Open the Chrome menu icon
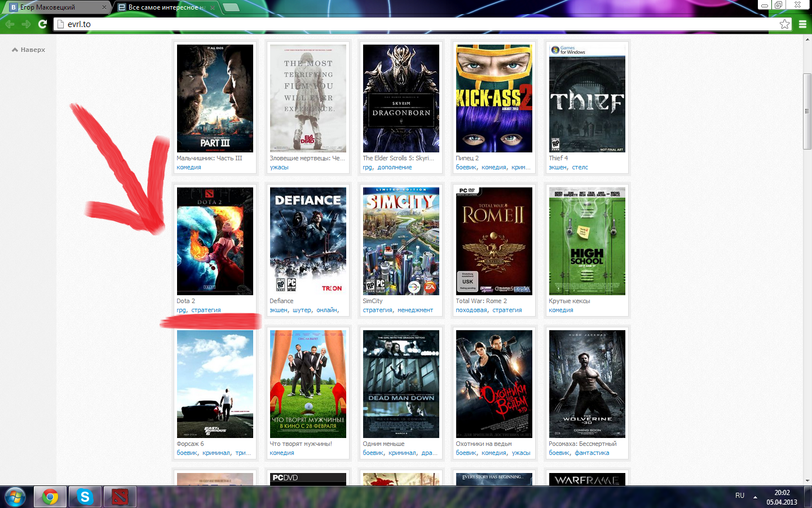This screenshot has height=508, width=812. tap(802, 24)
